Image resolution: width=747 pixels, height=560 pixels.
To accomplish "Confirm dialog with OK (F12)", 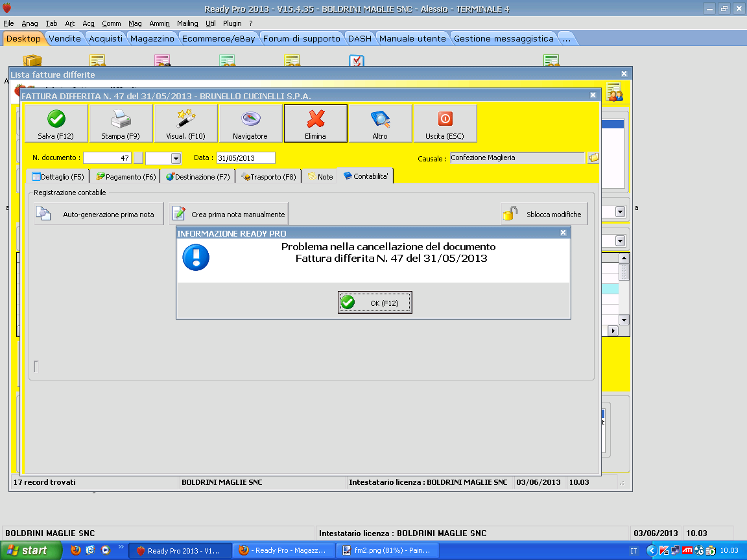I will 375,303.
